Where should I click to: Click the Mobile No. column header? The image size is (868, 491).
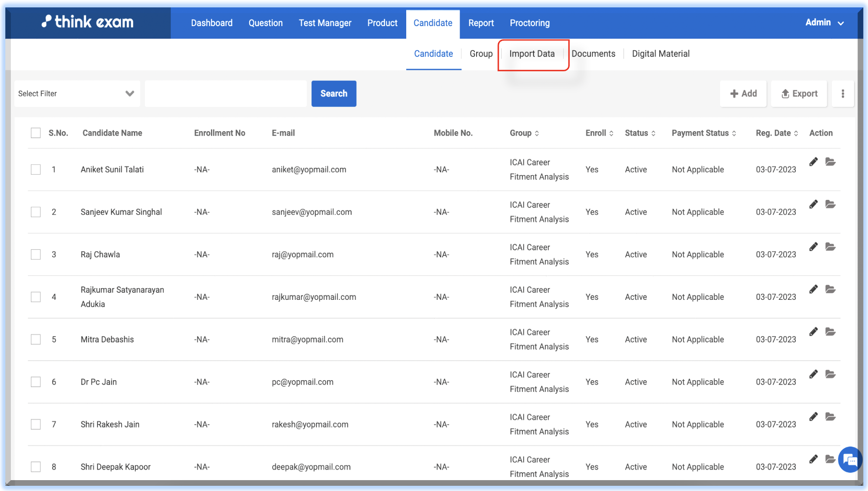tap(453, 133)
